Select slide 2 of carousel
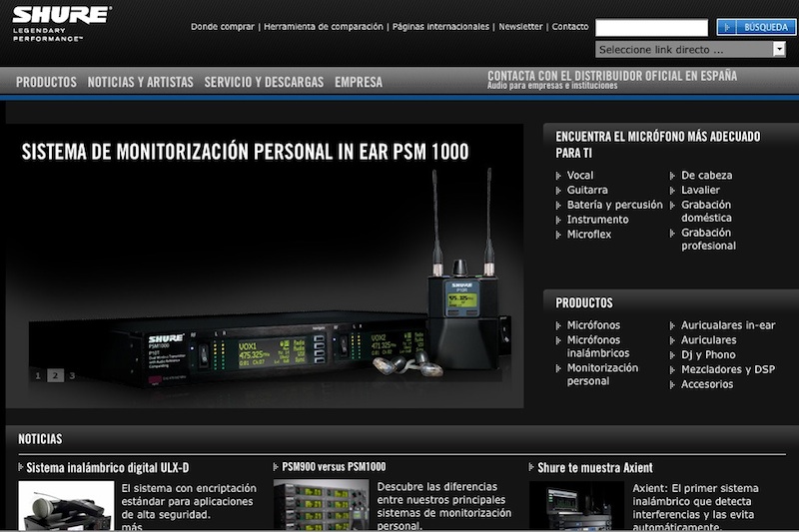799x532 pixels. coord(55,375)
